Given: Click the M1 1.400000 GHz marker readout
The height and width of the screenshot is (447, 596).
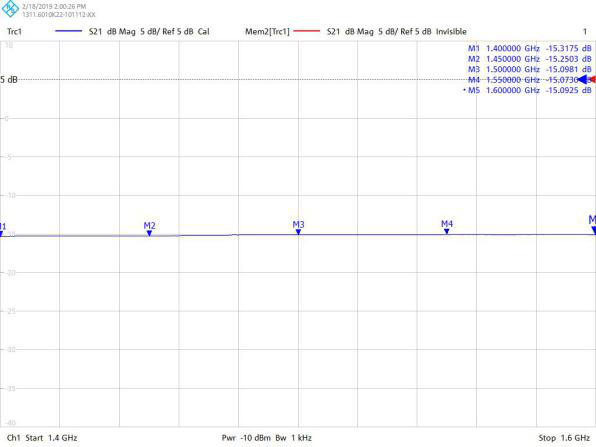Looking at the screenshot, I should tap(529, 48).
